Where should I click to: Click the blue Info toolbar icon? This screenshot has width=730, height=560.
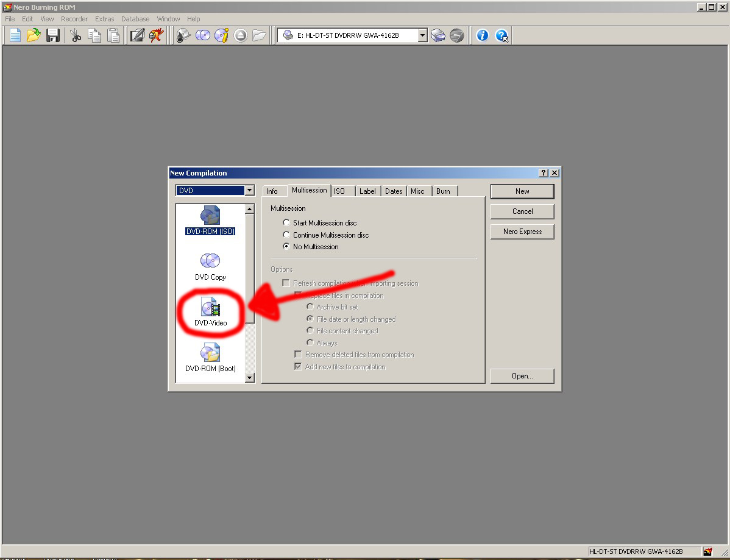(x=483, y=35)
